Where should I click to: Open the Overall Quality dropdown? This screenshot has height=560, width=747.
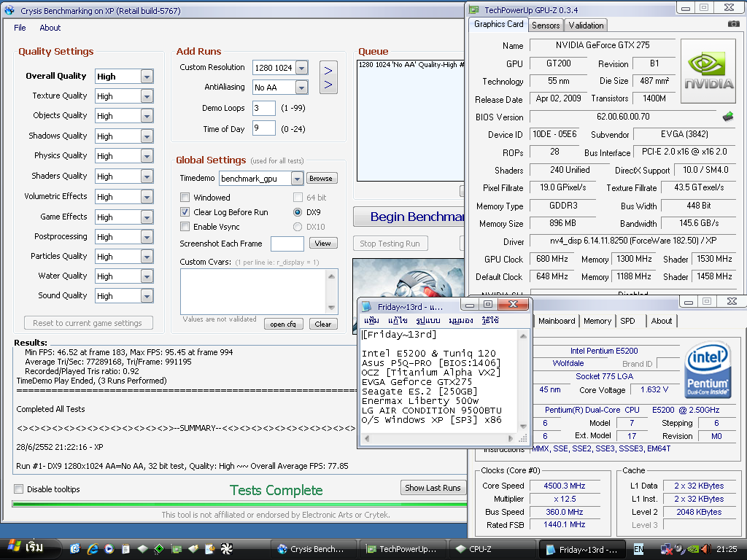pos(147,77)
